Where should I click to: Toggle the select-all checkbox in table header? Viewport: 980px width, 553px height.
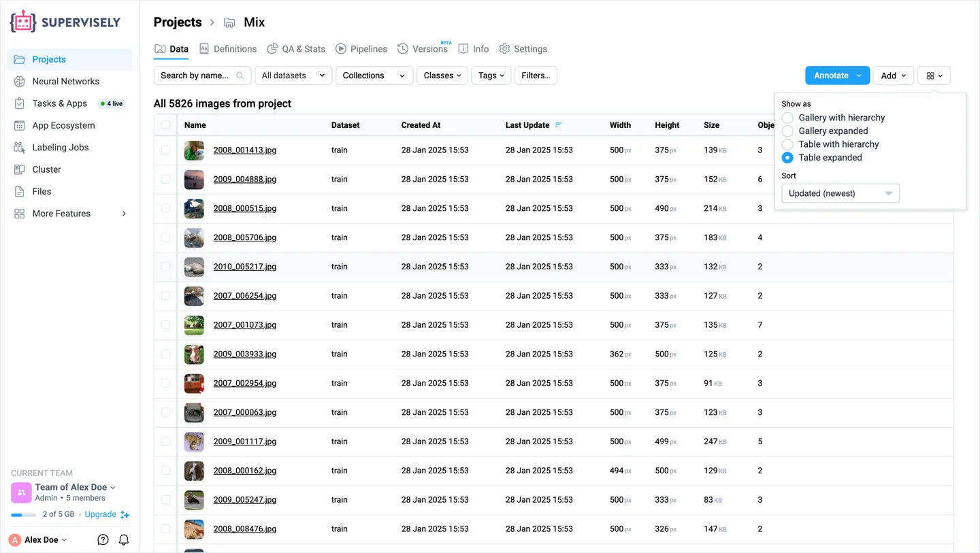[165, 125]
